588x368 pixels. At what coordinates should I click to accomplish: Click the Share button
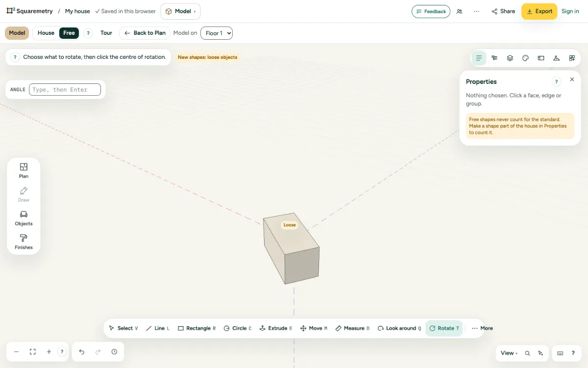[503, 11]
